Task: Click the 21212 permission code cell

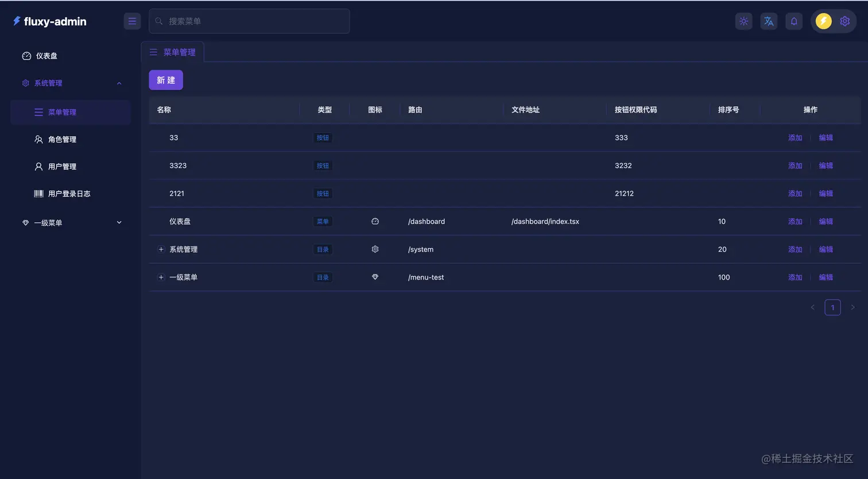Action: pos(624,194)
